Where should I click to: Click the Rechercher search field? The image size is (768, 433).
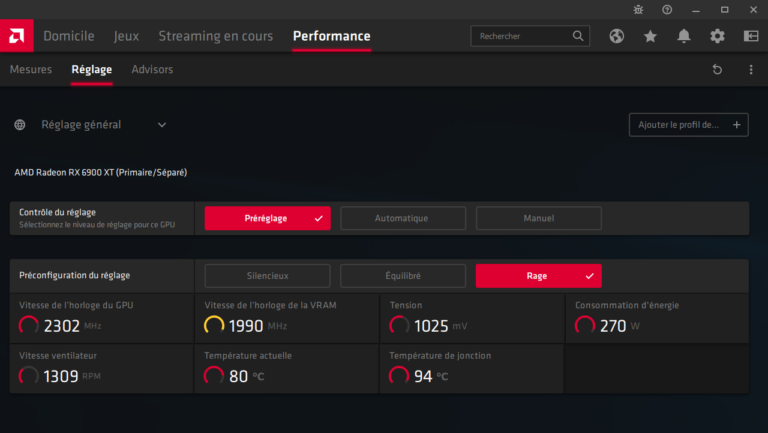tap(523, 36)
